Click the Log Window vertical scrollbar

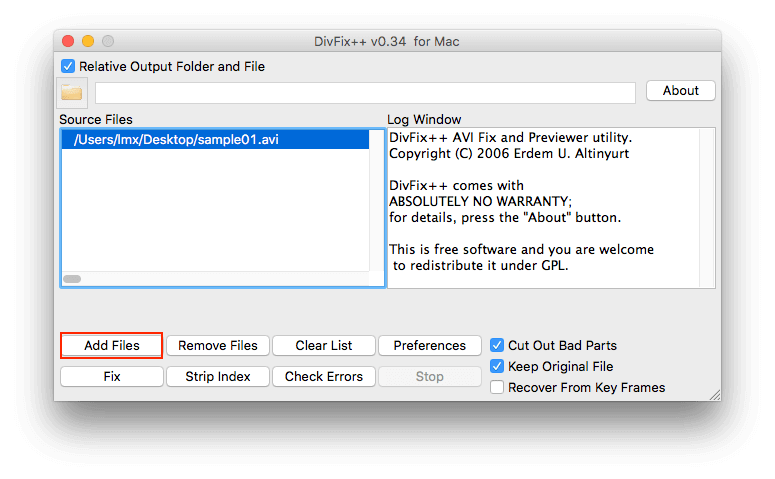(707, 207)
